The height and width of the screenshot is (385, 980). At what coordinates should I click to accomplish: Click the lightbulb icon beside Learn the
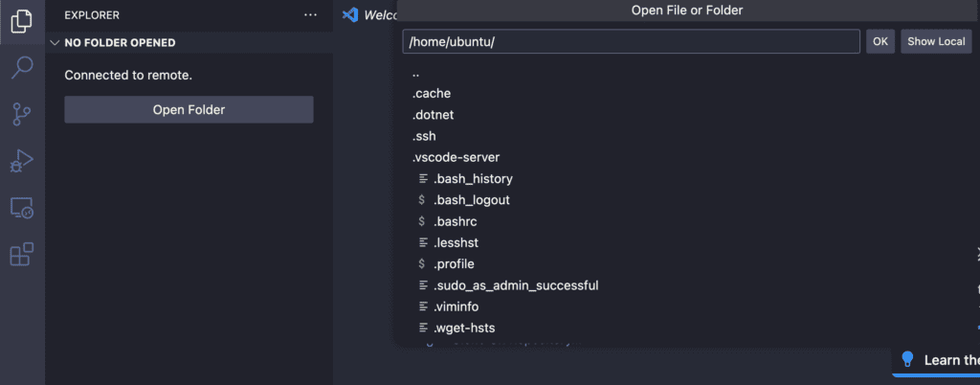908,360
